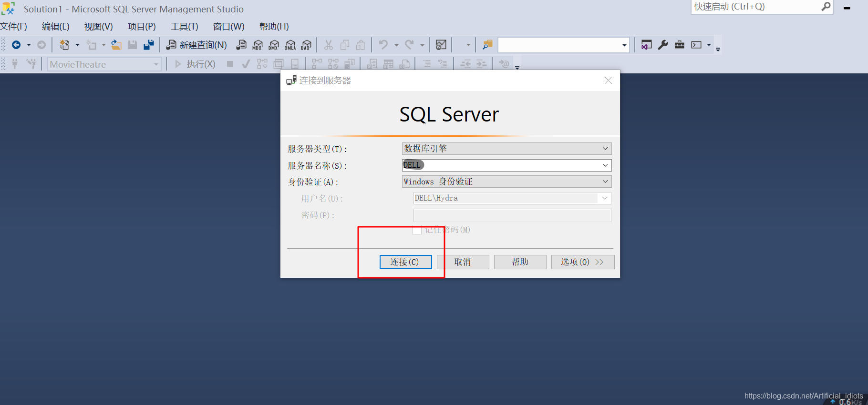Open the File (文件) menu
Image resolution: width=868 pixels, height=405 pixels.
(x=13, y=27)
